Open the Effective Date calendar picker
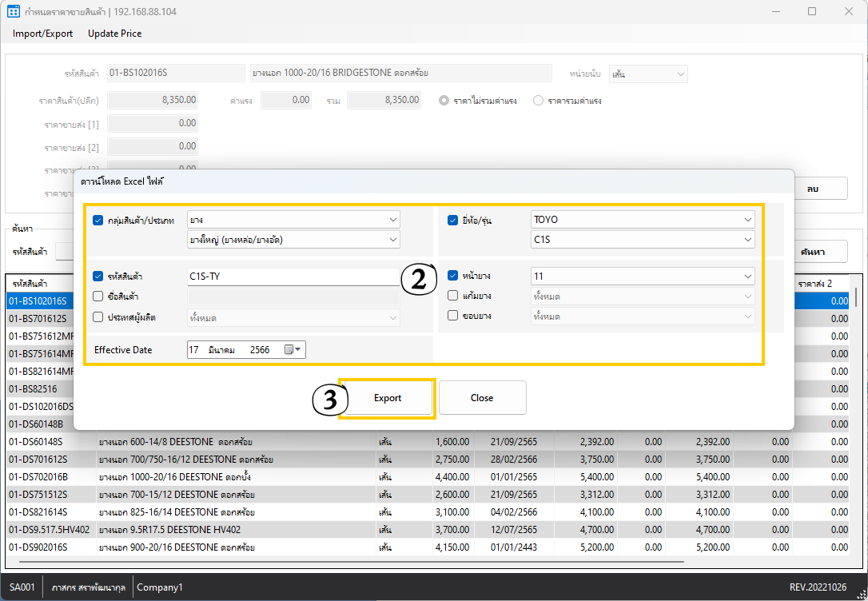 click(293, 350)
